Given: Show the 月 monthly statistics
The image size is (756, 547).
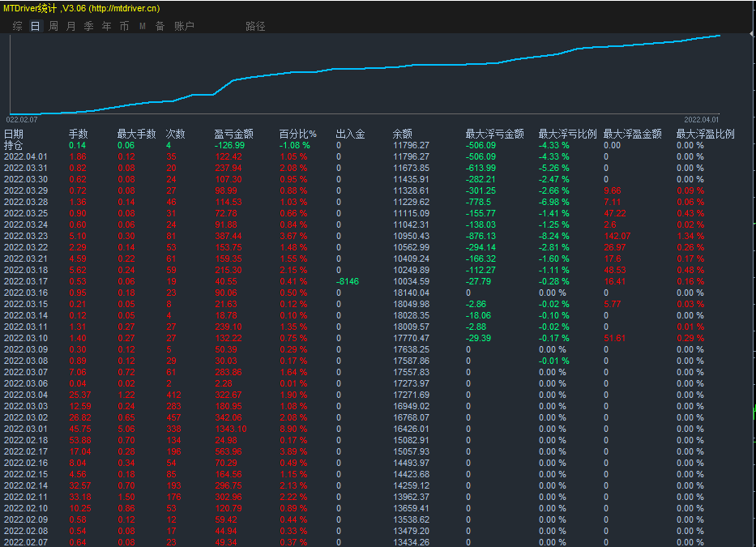Looking at the screenshot, I should (71, 26).
